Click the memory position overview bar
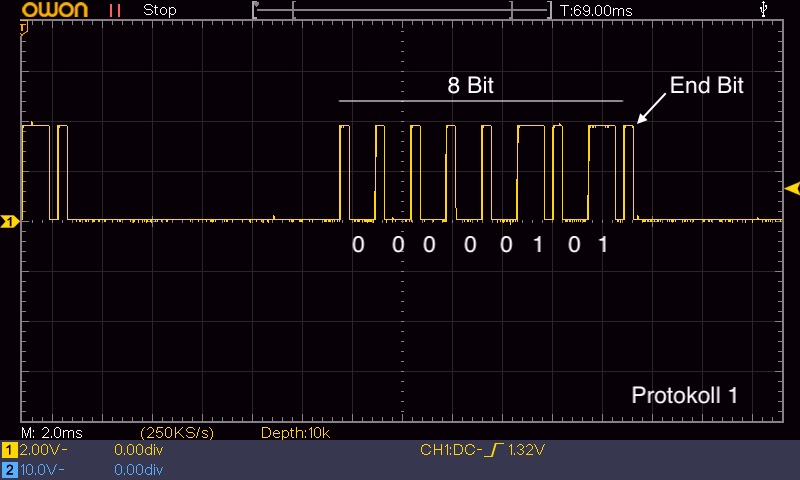Image resolution: width=800 pixels, height=480 pixels. 402,10
